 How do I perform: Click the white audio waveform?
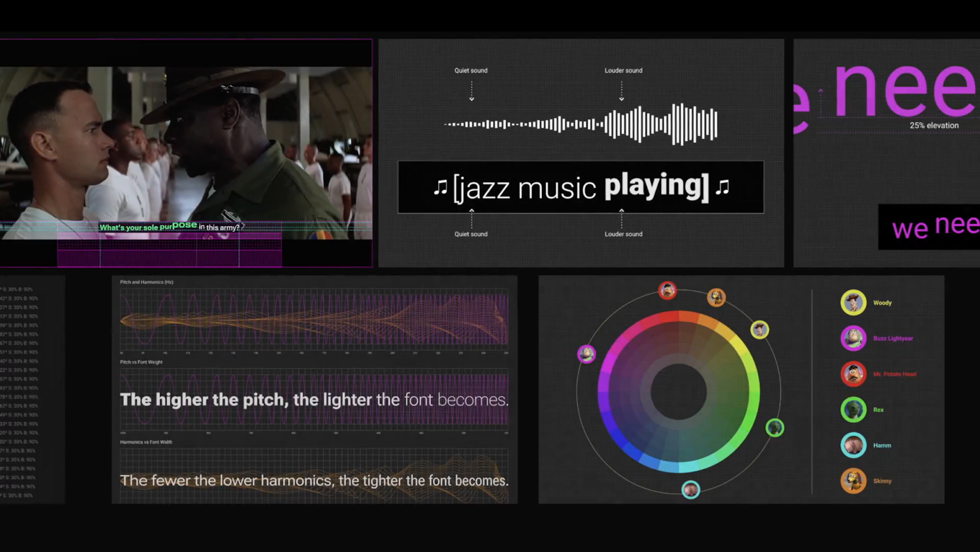tap(581, 124)
